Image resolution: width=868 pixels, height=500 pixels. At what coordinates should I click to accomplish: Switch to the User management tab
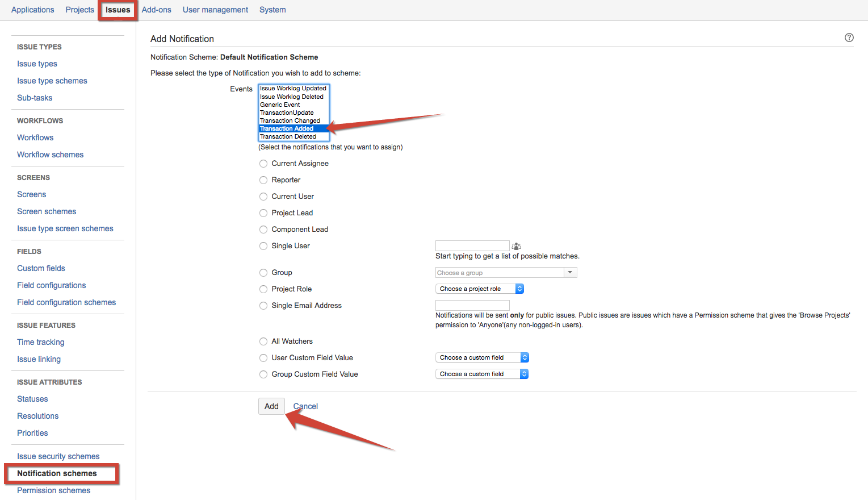click(x=215, y=10)
